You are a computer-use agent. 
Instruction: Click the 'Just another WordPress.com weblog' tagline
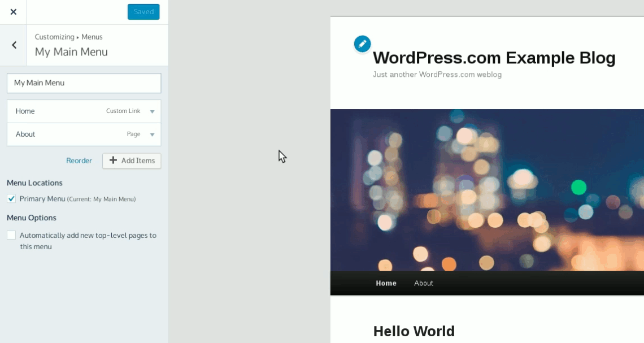tap(437, 75)
